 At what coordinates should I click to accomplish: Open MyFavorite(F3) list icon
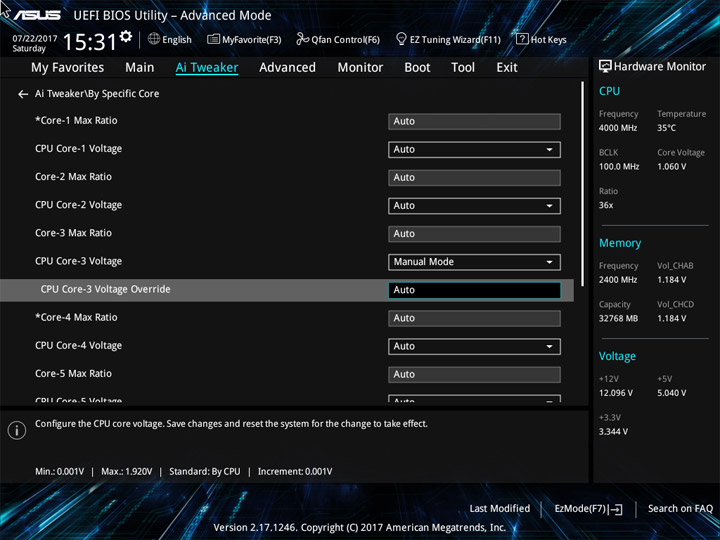pyautogui.click(x=213, y=39)
